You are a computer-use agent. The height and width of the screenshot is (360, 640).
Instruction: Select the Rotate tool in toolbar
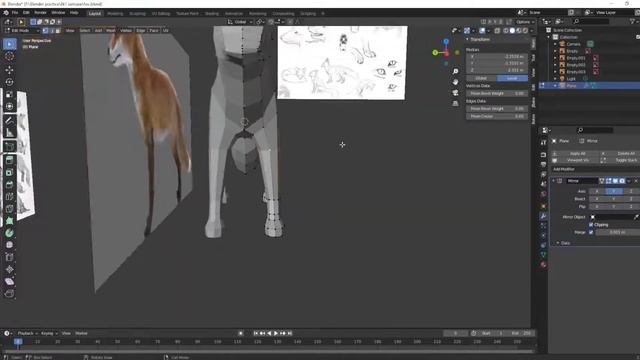tap(10, 82)
